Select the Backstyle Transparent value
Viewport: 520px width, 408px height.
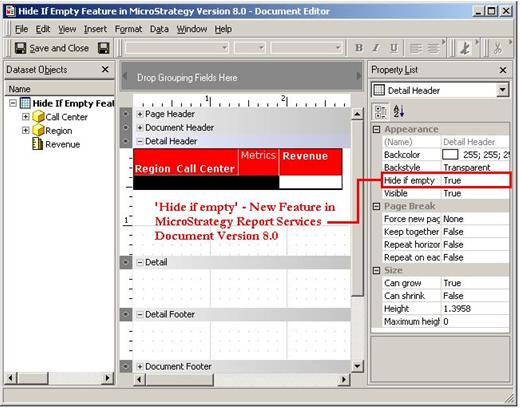point(475,168)
